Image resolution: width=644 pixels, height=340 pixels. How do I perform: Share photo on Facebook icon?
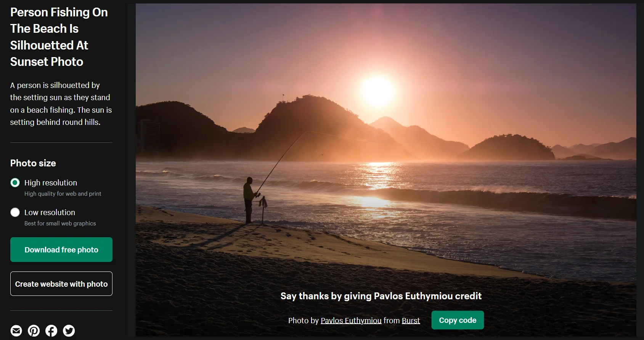pos(51,330)
